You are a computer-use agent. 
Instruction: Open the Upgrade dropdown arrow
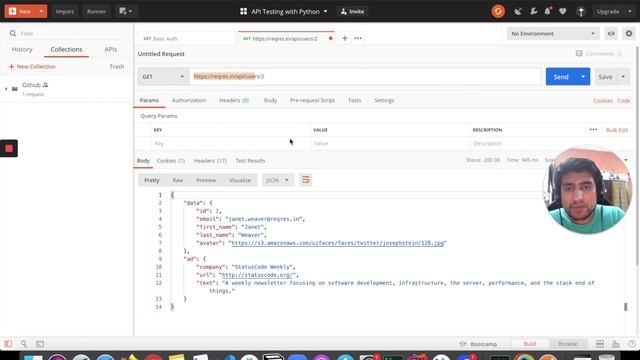(629, 11)
